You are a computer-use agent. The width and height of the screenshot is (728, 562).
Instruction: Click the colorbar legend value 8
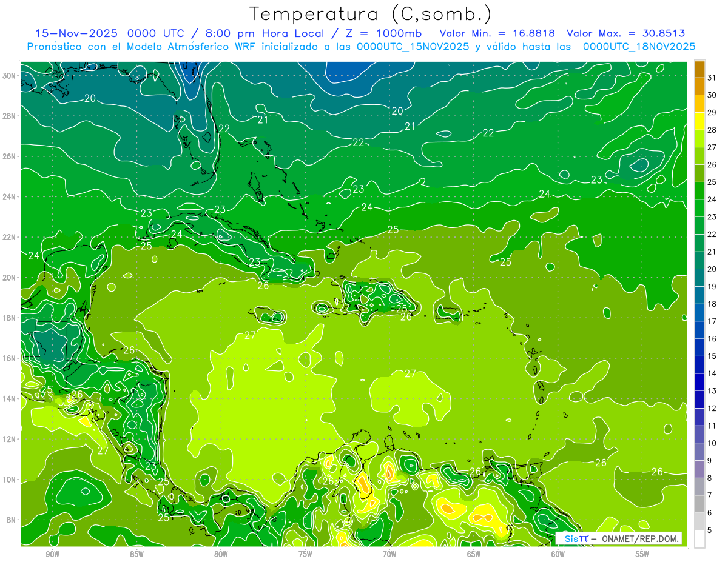point(710,478)
